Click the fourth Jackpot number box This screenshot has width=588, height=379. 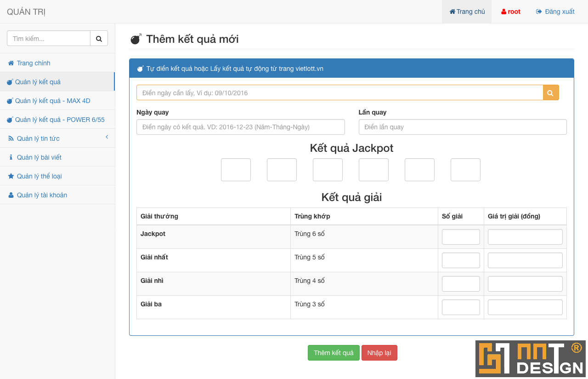click(x=374, y=170)
